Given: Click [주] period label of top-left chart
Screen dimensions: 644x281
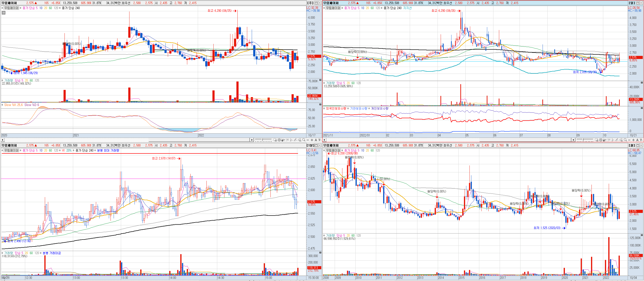Looking at the screenshot, I should point(310,3).
